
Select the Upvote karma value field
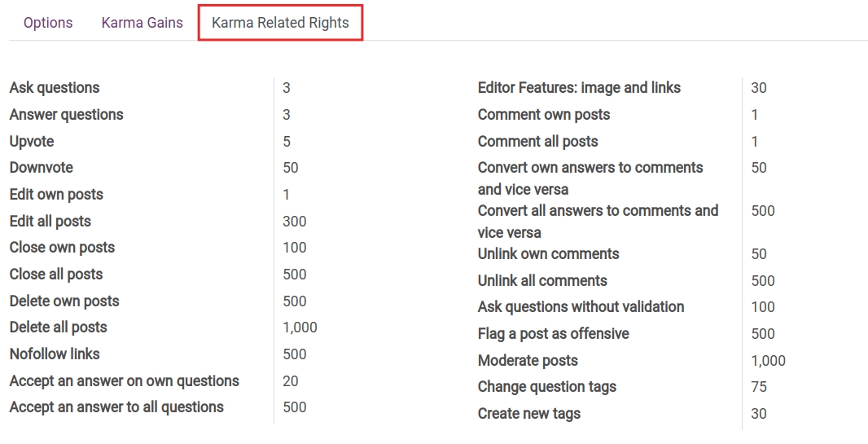click(287, 142)
